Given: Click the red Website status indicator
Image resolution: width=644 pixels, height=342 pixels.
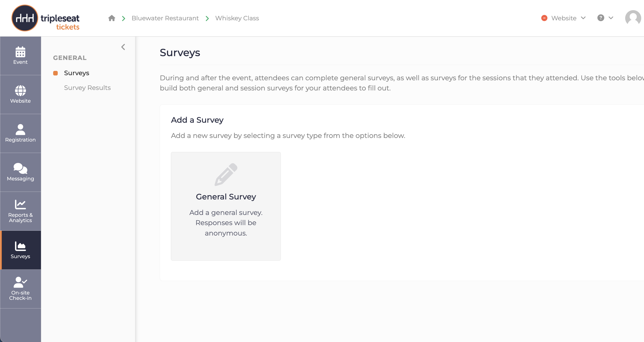Looking at the screenshot, I should coord(544,18).
